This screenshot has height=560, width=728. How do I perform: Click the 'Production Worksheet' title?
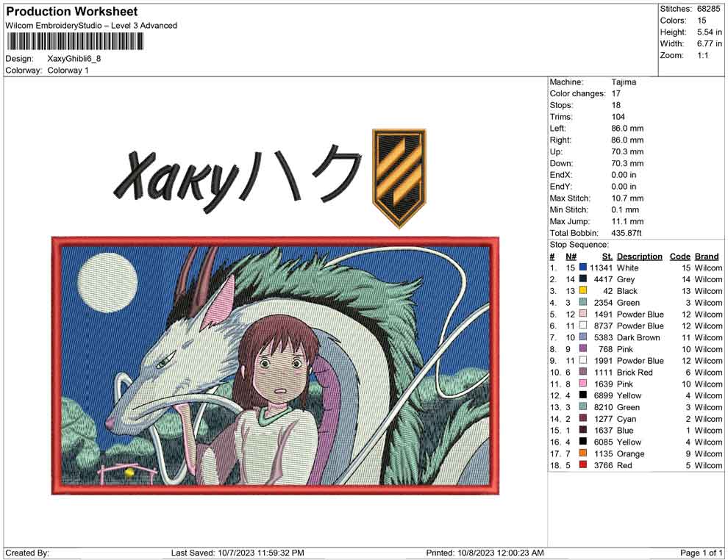pyautogui.click(x=72, y=12)
